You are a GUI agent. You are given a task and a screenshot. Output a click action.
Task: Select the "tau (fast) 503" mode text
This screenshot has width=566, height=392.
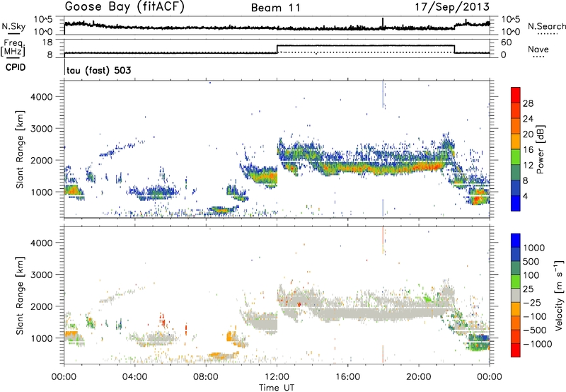pyautogui.click(x=99, y=70)
